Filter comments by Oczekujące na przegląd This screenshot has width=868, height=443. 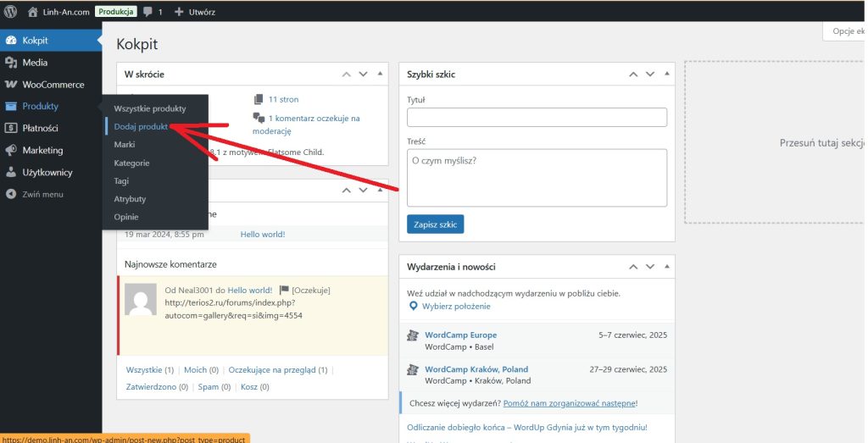[x=278, y=370]
